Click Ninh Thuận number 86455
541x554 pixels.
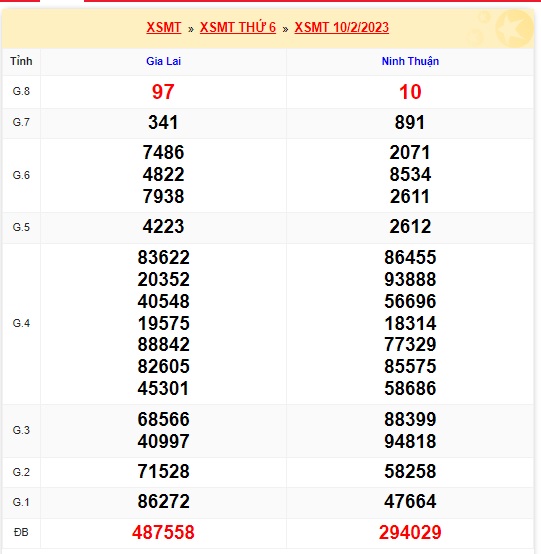point(410,257)
